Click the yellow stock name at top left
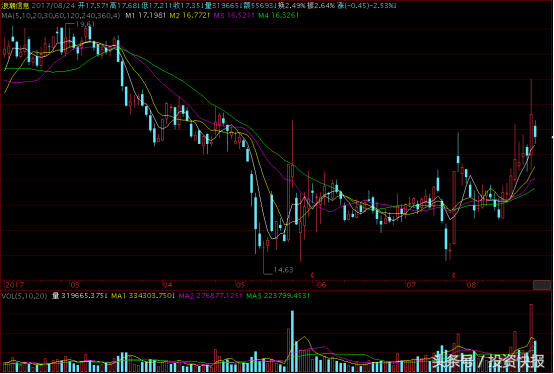Image resolution: width=554 pixels, height=374 pixels. 15,6
